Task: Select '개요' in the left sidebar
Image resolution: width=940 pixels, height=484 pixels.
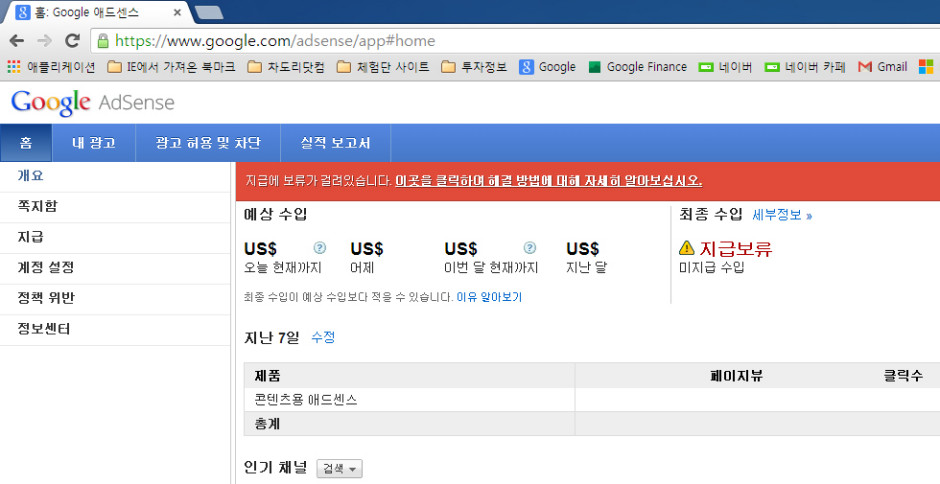Action: tap(115, 176)
